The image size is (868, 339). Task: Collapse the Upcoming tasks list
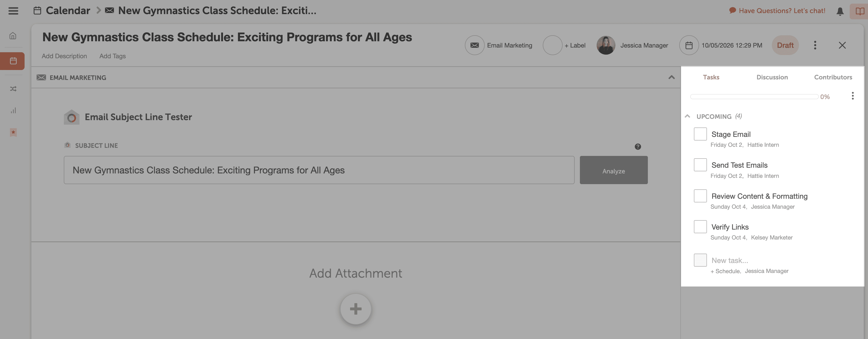click(x=687, y=116)
